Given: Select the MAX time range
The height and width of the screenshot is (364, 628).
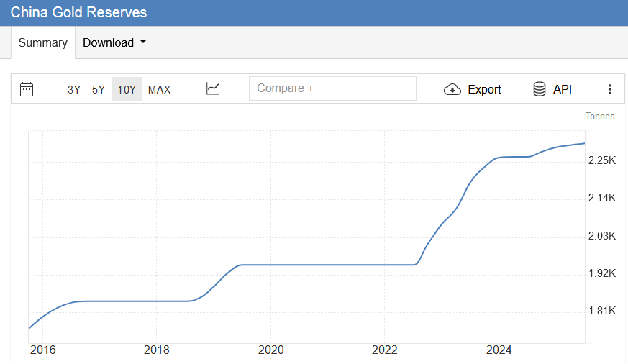Looking at the screenshot, I should (160, 89).
